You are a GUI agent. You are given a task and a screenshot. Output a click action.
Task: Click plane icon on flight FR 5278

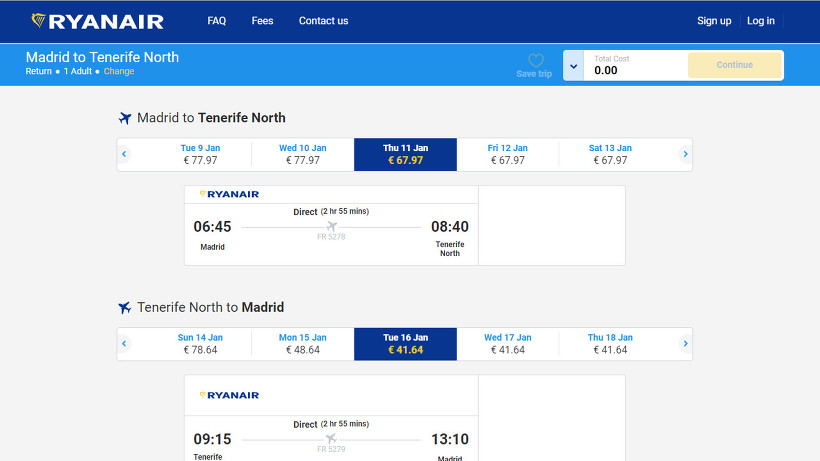tap(332, 226)
